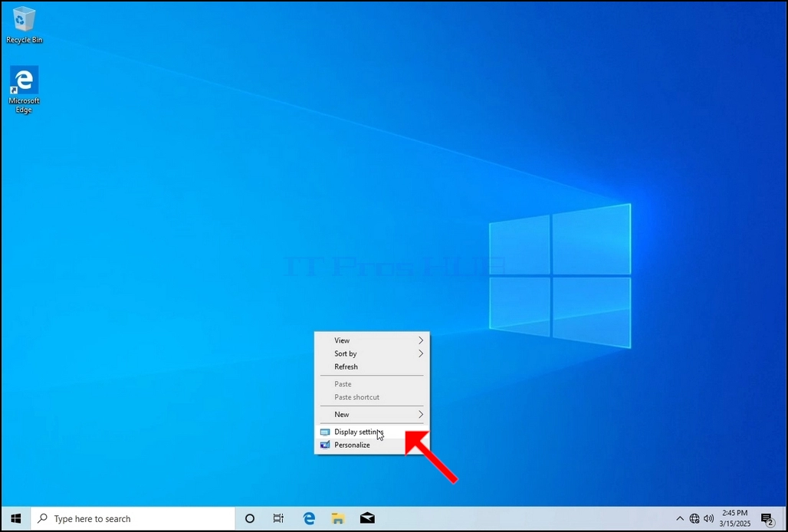Screen dimensions: 788x532
Task: Open File Explorer from the taskbar
Action: (x=338, y=518)
